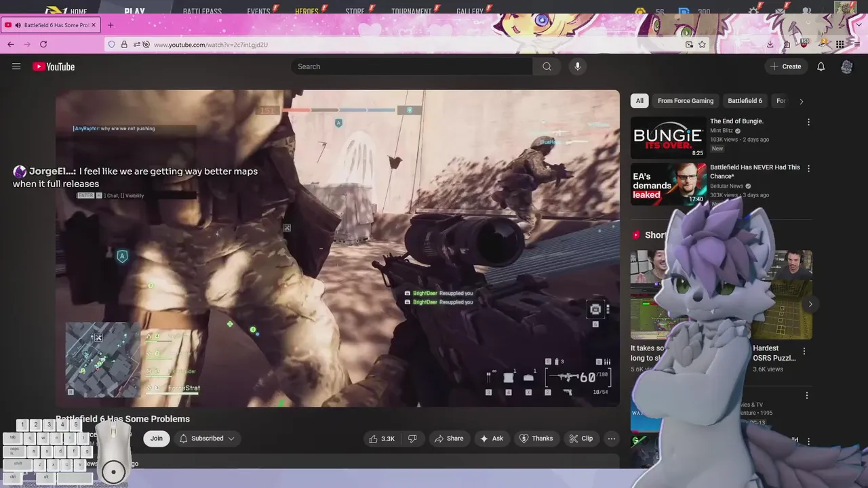Click the search magnifier button
The image size is (868, 488).
[x=547, y=66]
